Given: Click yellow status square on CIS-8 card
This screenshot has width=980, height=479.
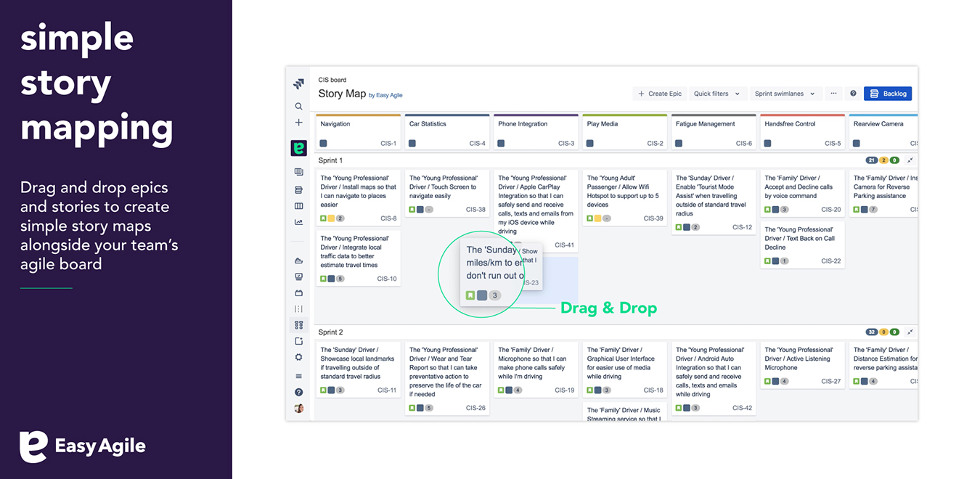Looking at the screenshot, I should pyautogui.click(x=332, y=218).
